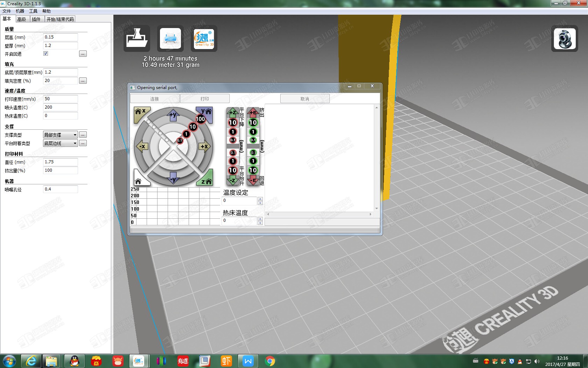588x368 pixels.
Task: Click the -E retract arrow
Action: click(253, 180)
